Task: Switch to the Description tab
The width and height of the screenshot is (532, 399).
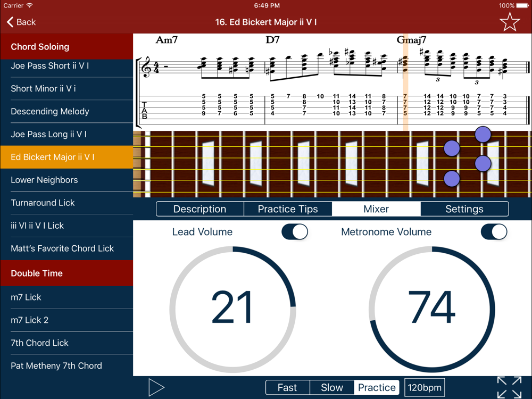Action: click(200, 209)
